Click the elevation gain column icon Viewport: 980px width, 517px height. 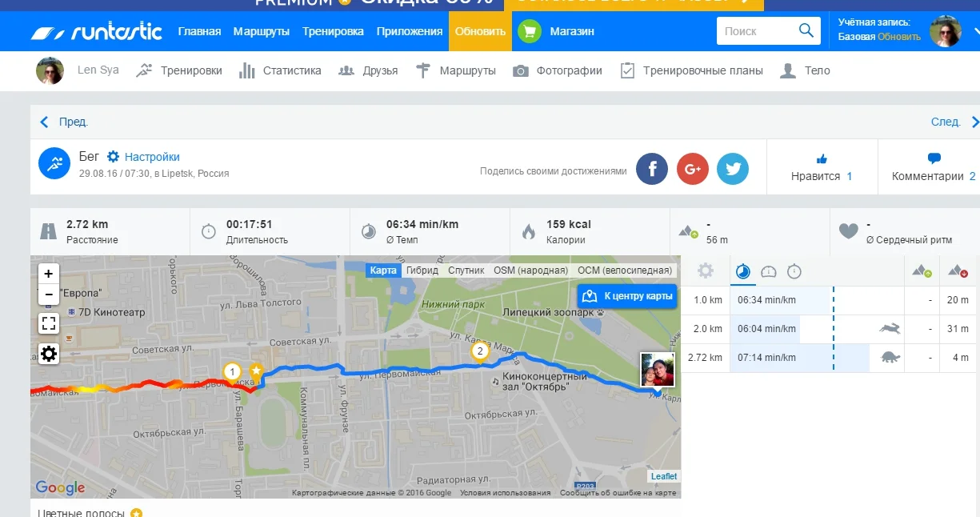(922, 272)
